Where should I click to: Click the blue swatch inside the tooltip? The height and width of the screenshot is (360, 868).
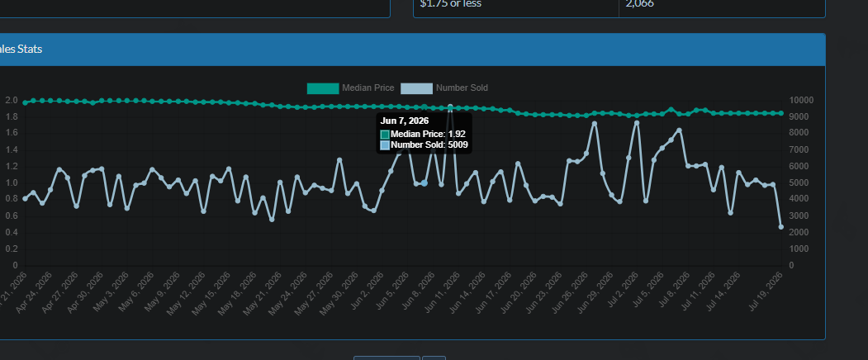[385, 145]
